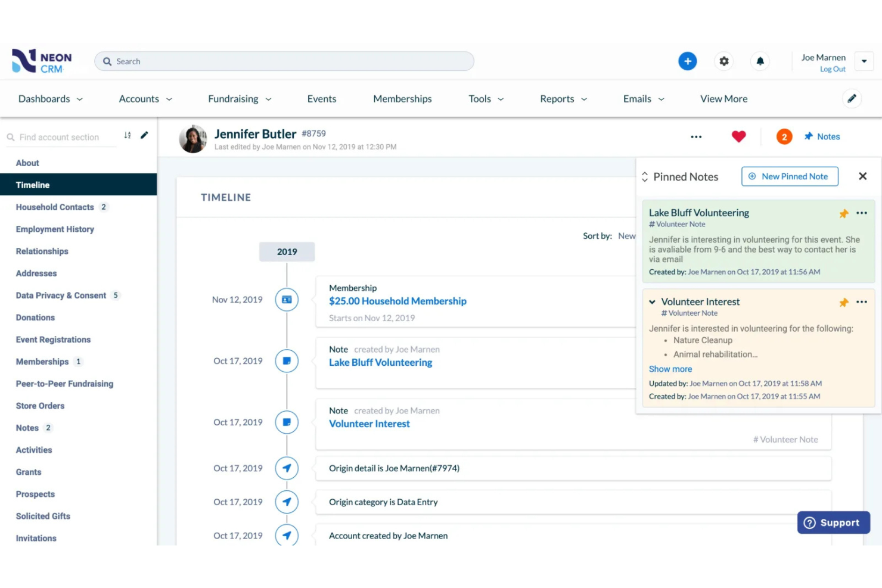Unpin the Volunteer Interest note

pyautogui.click(x=844, y=302)
